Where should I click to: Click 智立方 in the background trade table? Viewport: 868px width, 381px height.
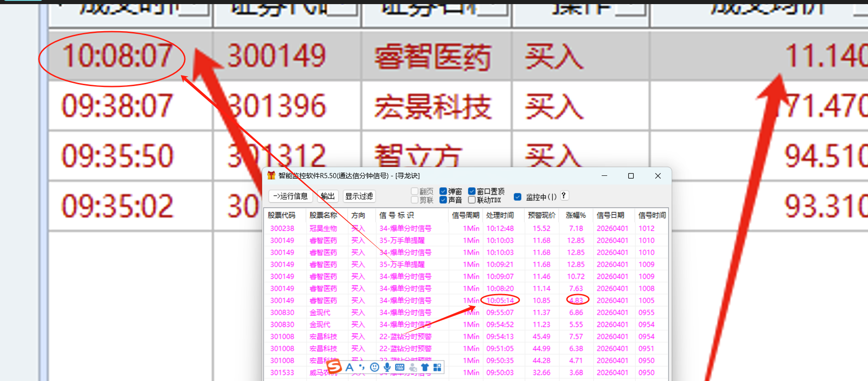click(418, 156)
